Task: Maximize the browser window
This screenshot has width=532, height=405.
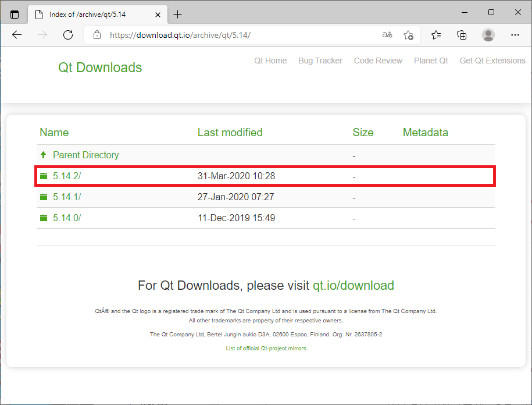Action: (491, 12)
